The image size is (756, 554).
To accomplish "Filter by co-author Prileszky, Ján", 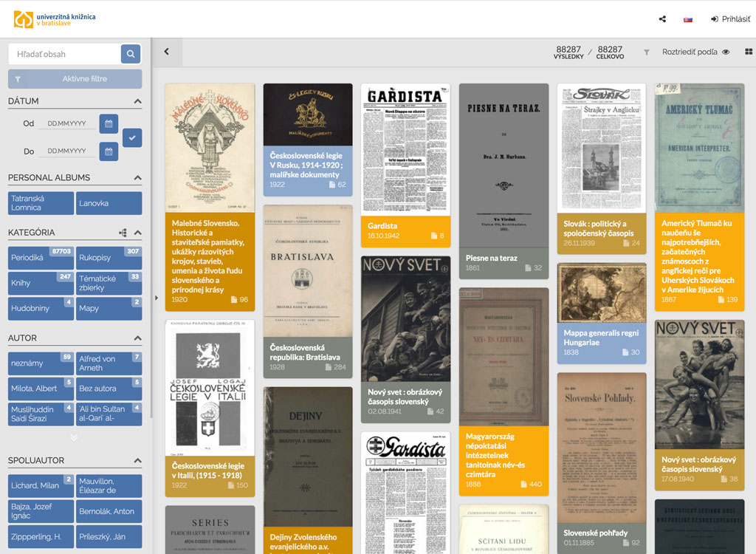I will click(x=109, y=536).
